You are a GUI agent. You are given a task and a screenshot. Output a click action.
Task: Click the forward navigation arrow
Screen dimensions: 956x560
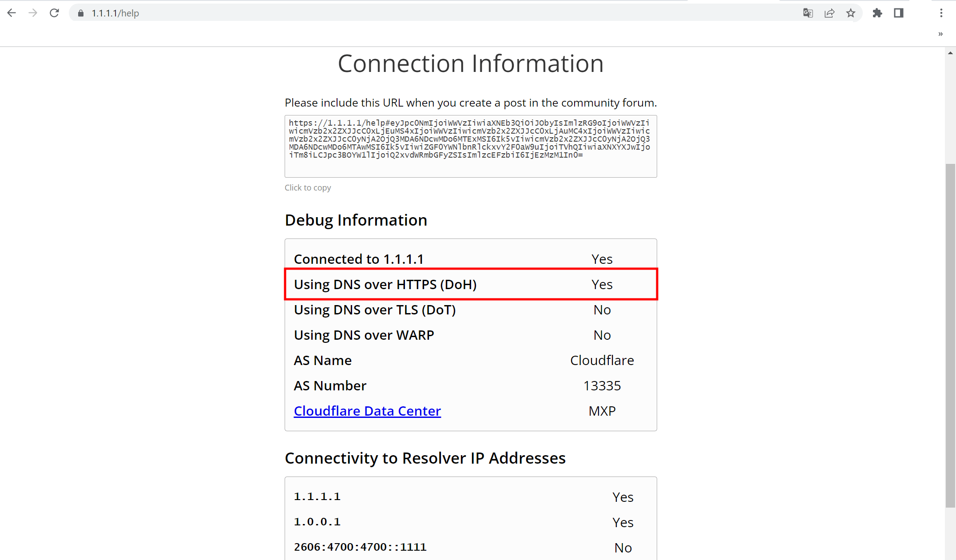[33, 13]
